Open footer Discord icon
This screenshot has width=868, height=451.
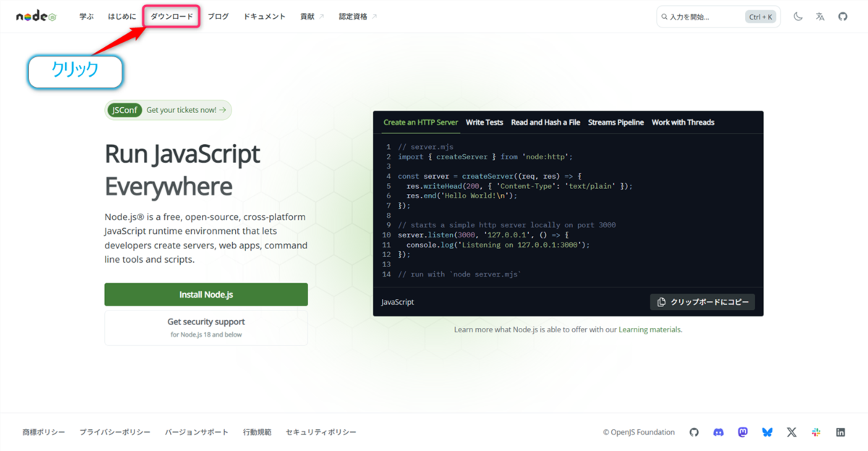pos(718,432)
